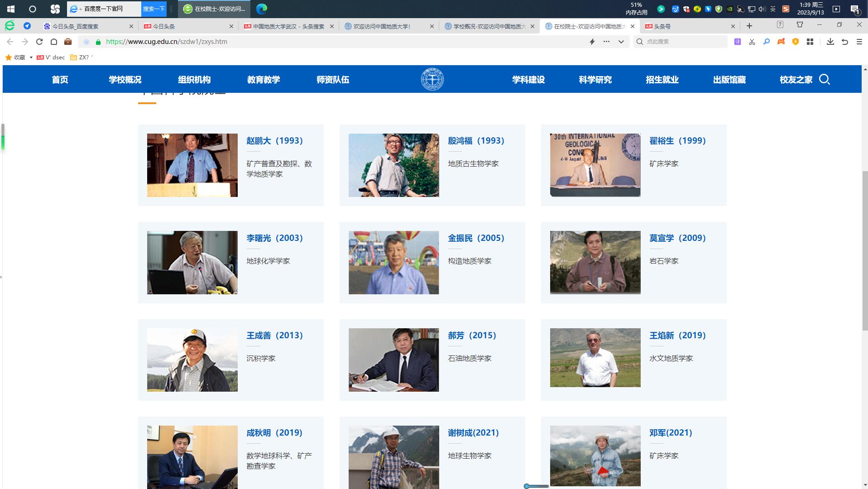
Task: Click the browser back button
Action: [x=10, y=41]
